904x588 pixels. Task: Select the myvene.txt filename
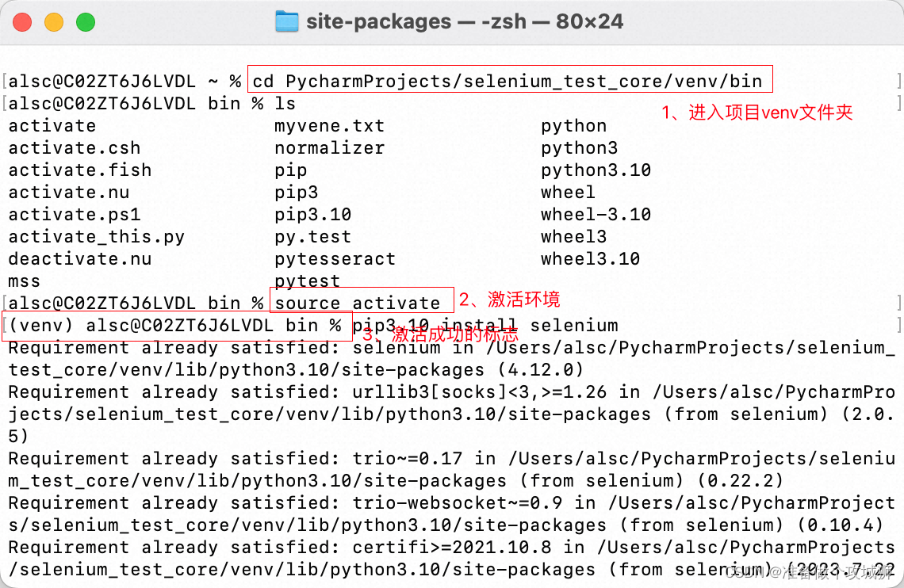[328, 125]
